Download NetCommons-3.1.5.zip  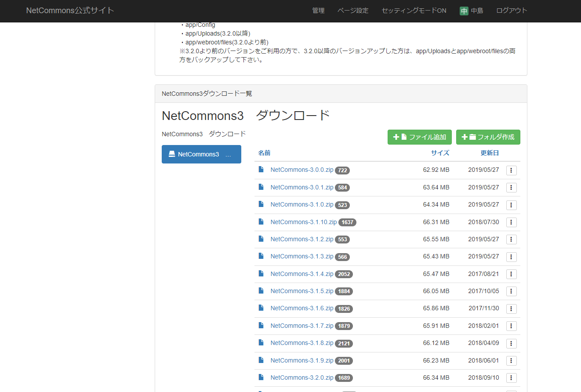[302, 291]
